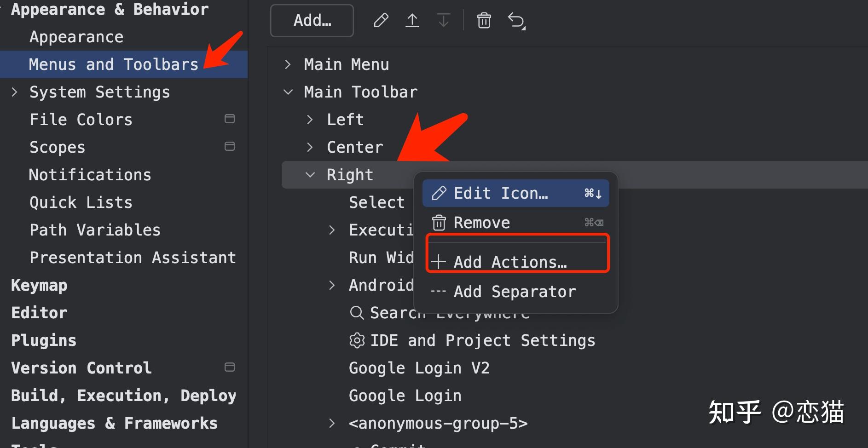Viewport: 868px width, 448px height.
Task: Choose Add Separator from the context menu
Action: 515,291
